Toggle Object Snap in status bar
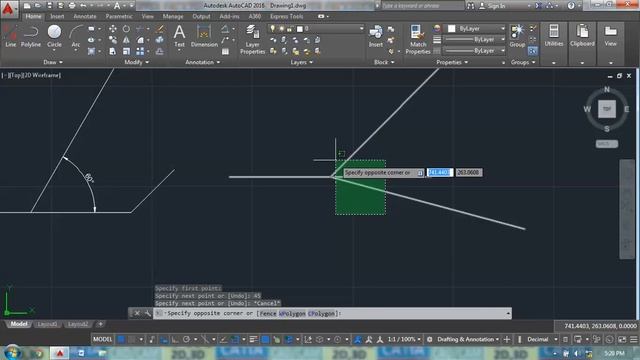The width and height of the screenshot is (640, 360). (234, 339)
